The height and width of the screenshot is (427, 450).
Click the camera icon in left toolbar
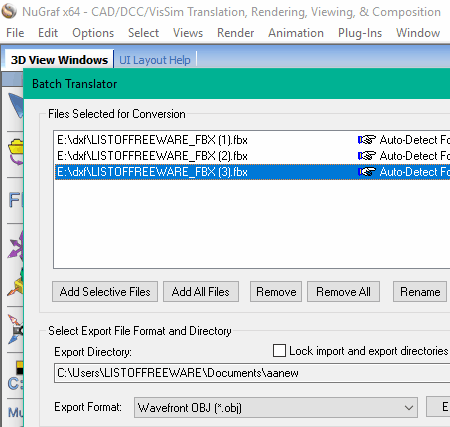point(16,329)
